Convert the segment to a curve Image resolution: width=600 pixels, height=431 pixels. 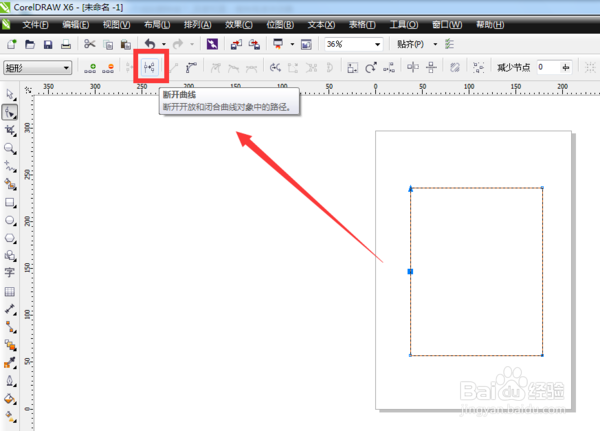coord(191,68)
